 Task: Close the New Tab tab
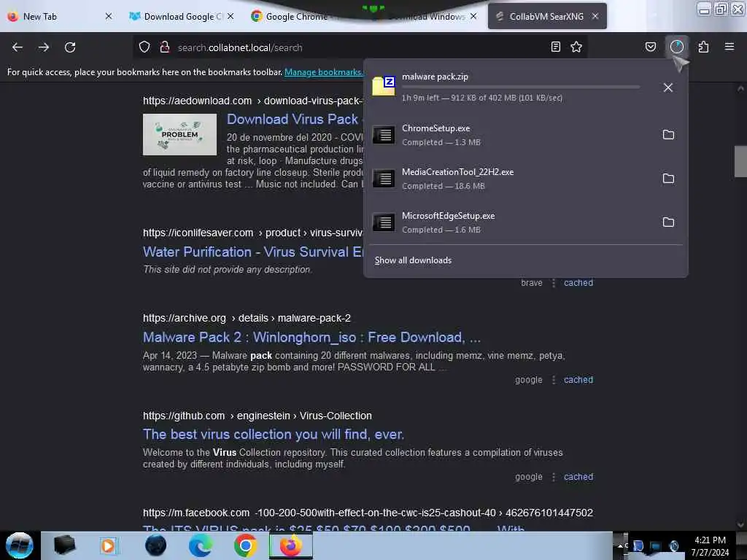point(109,16)
